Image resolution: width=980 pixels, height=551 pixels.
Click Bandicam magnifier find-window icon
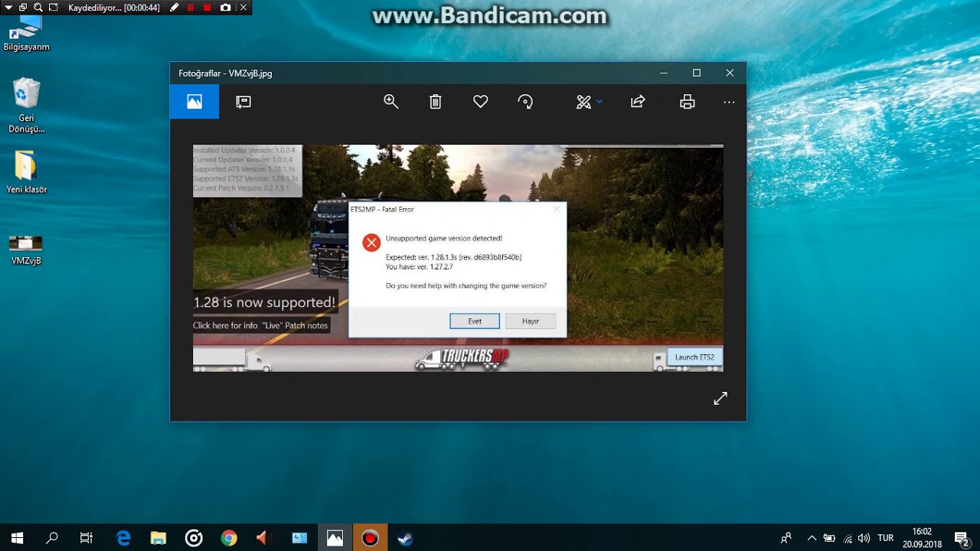click(x=38, y=8)
